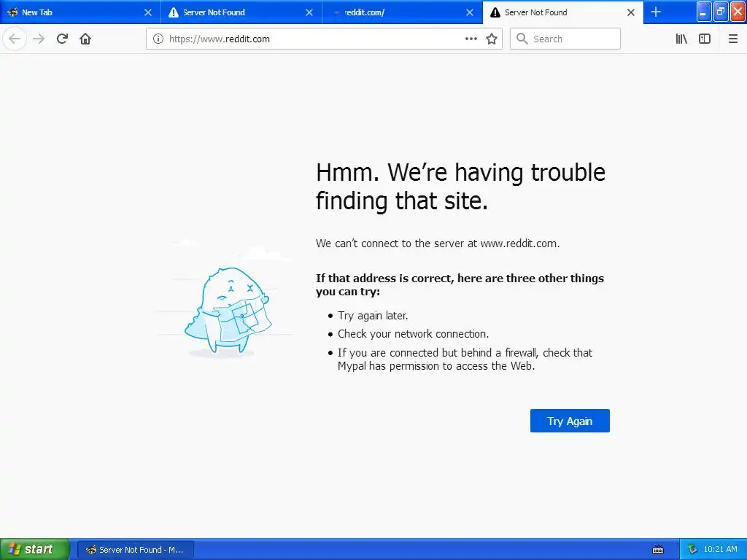Show site information for reddit.com
The height and width of the screenshot is (560, 747).
158,39
